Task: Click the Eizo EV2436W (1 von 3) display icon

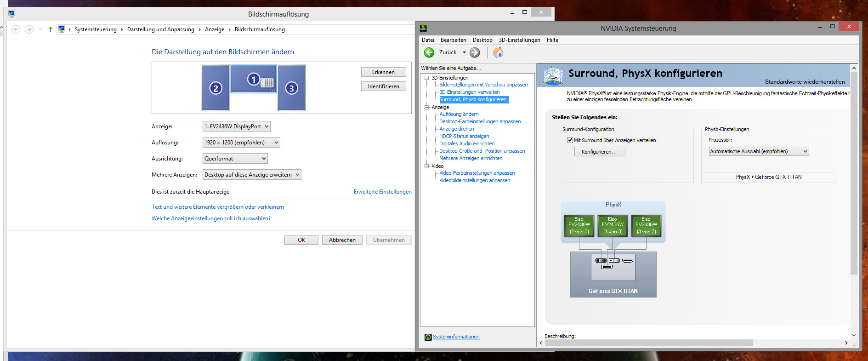Action: [x=613, y=226]
